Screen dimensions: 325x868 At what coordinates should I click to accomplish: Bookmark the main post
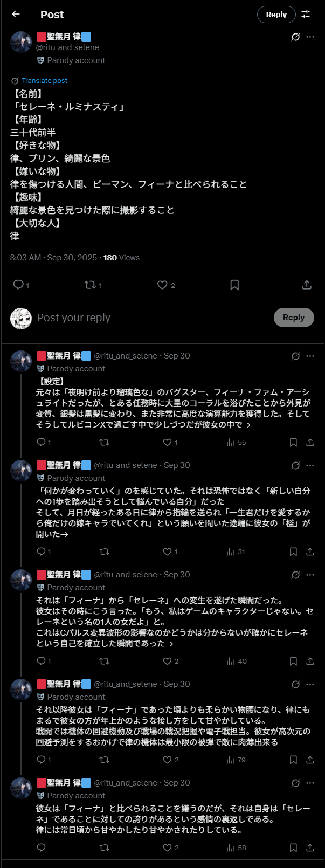(234, 285)
